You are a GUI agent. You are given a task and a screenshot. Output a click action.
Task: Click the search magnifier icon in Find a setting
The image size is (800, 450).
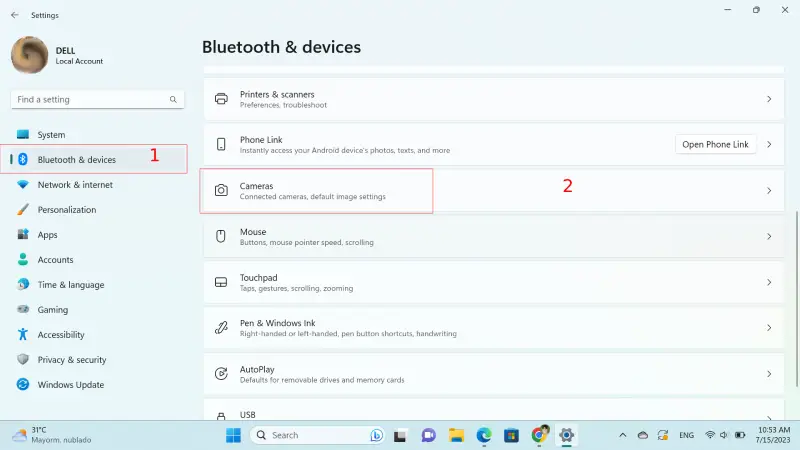173,99
